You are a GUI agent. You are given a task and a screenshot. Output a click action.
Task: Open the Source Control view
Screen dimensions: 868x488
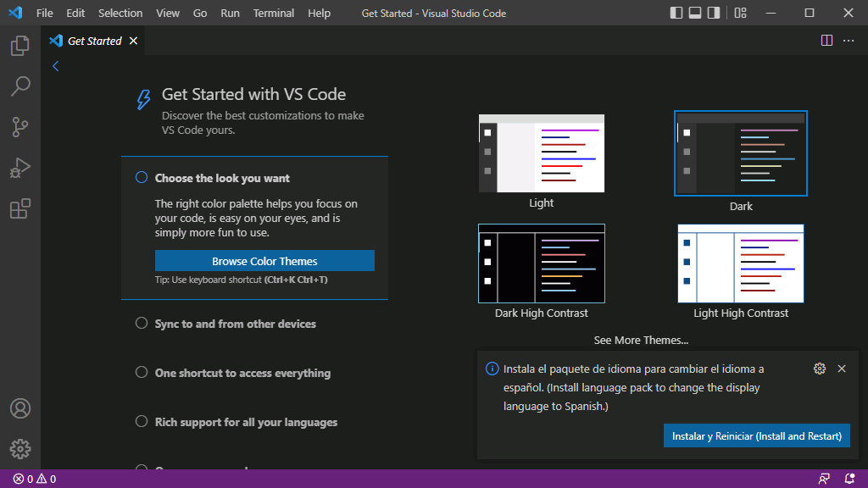20,127
